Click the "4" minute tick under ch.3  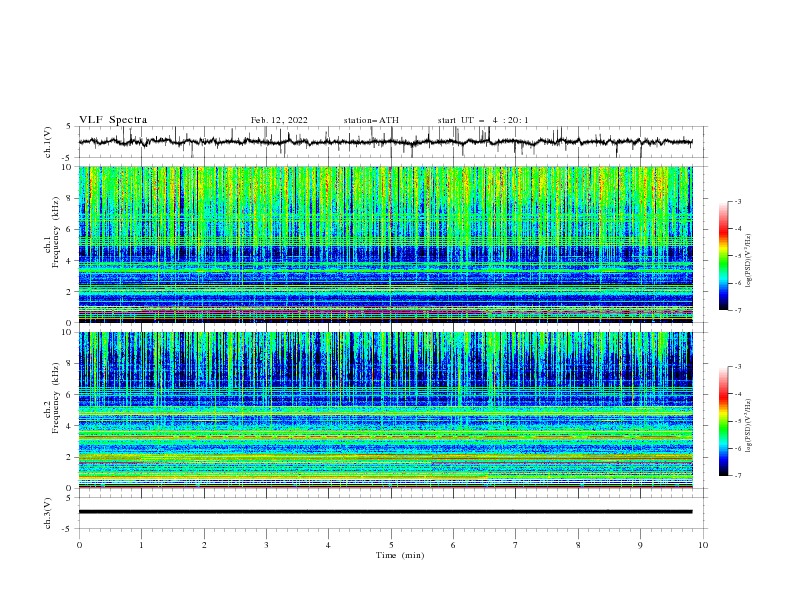pos(329,545)
